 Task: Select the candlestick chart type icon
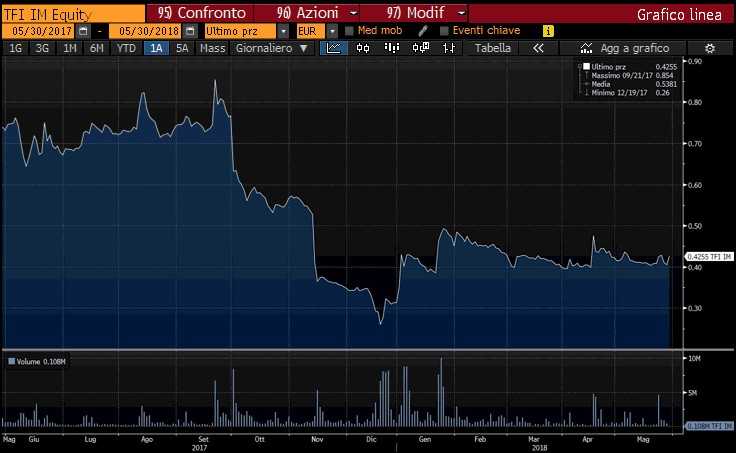coord(363,48)
